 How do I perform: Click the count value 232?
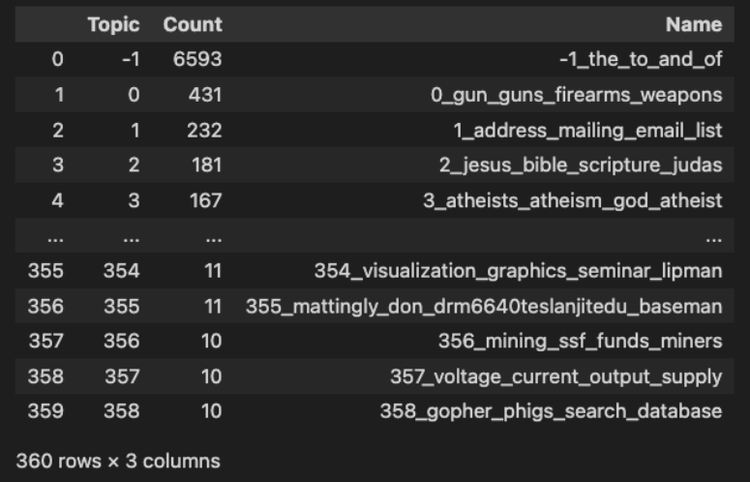point(204,130)
